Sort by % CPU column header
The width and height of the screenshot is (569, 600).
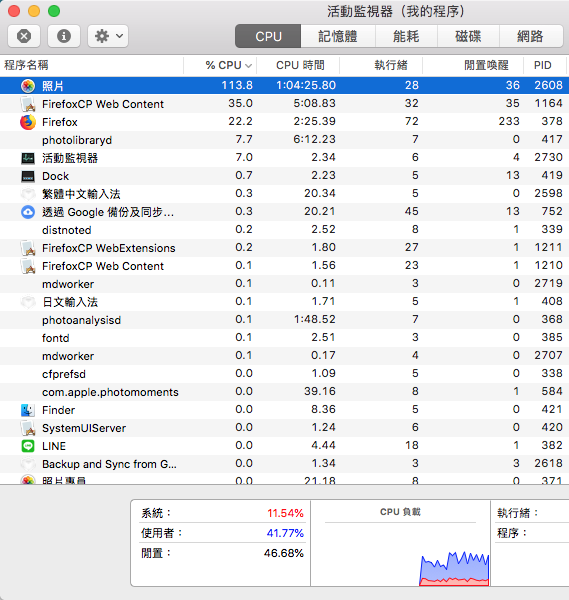click(220, 65)
